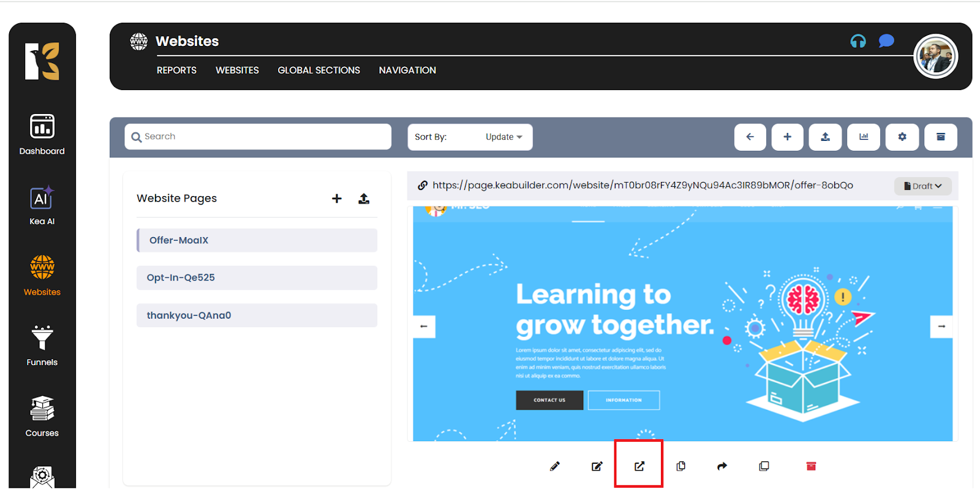Image resolution: width=980 pixels, height=492 pixels.
Task: Open page in new tab icon
Action: (x=639, y=466)
